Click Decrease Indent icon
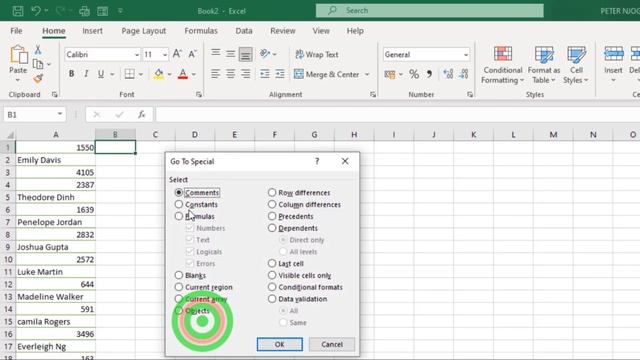Screen dimensions: 640x360 [265, 74]
